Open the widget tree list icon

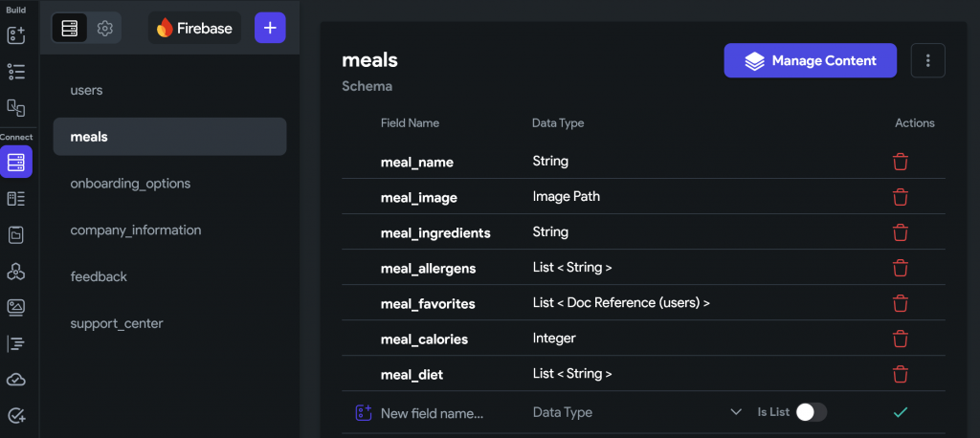coord(15,71)
